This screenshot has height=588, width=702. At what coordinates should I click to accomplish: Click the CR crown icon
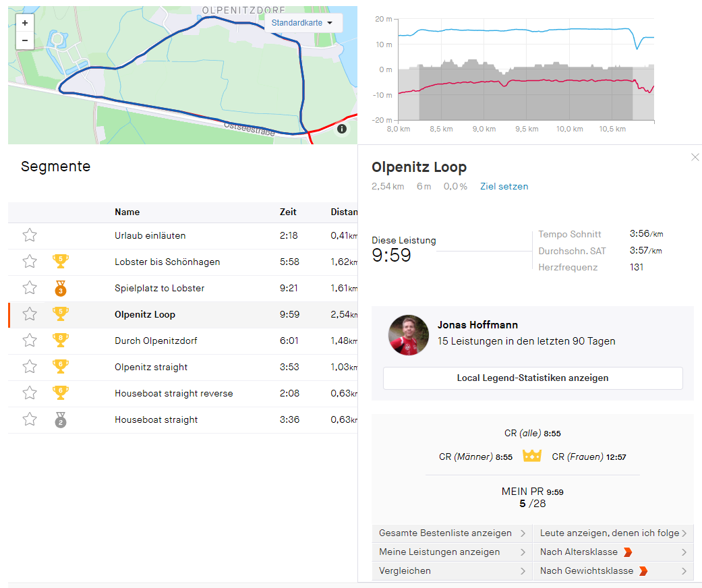click(532, 457)
